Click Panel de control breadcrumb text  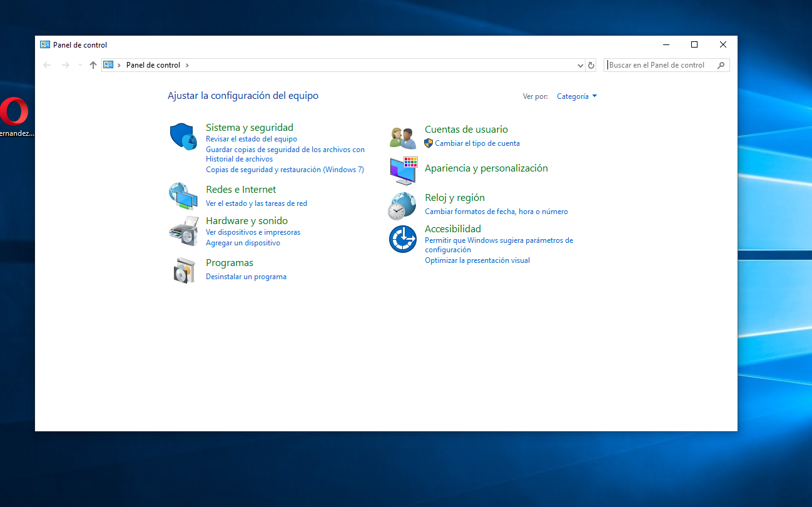[153, 65]
